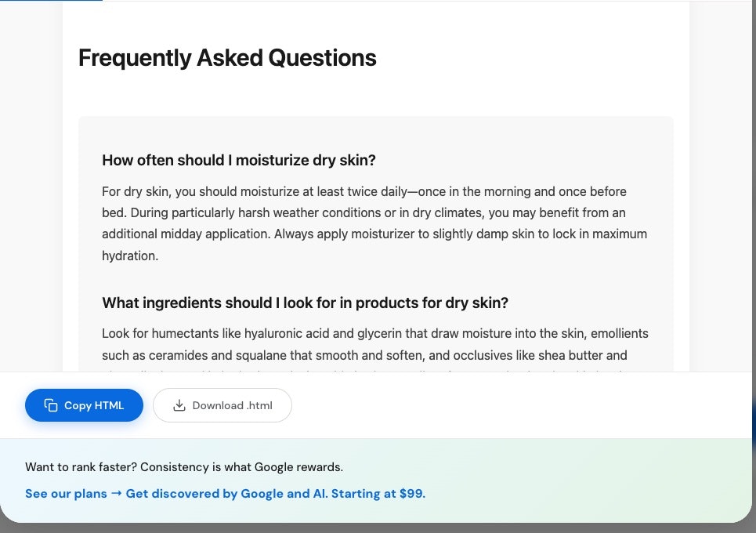This screenshot has width=756, height=533.
Task: Expand the ingredients for dry skin FAQ question
Action: 304,303
